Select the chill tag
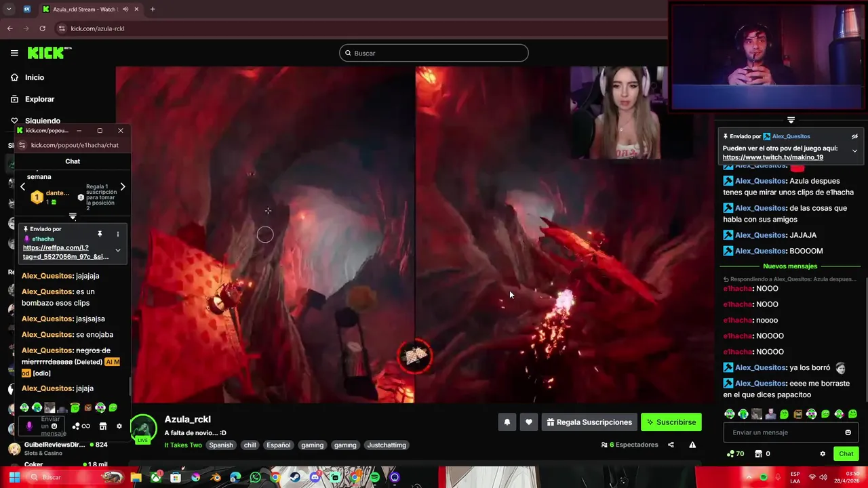The image size is (868, 488). tap(250, 445)
